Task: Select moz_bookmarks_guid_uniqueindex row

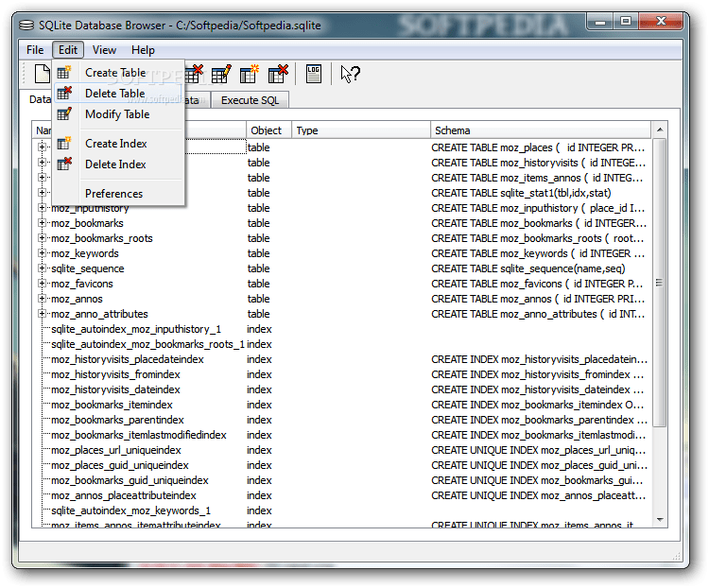Action: (x=341, y=480)
